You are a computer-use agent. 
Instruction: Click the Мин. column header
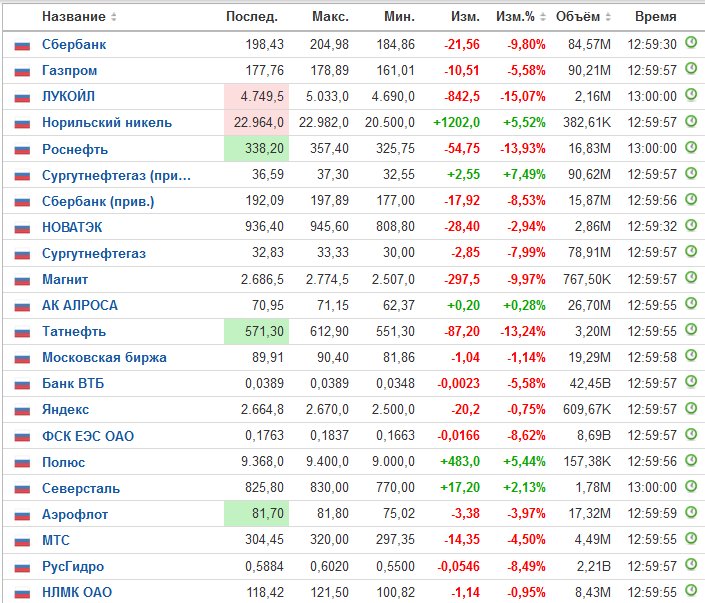(x=399, y=17)
